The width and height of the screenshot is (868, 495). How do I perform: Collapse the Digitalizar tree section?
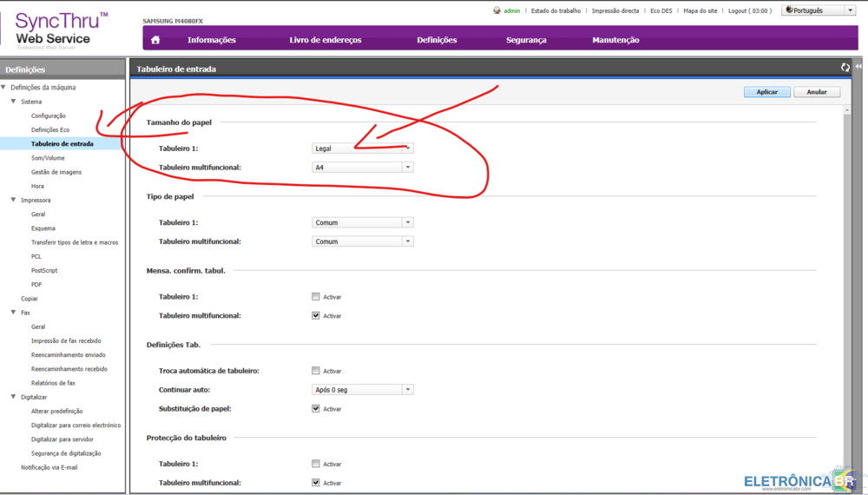pyautogui.click(x=13, y=397)
